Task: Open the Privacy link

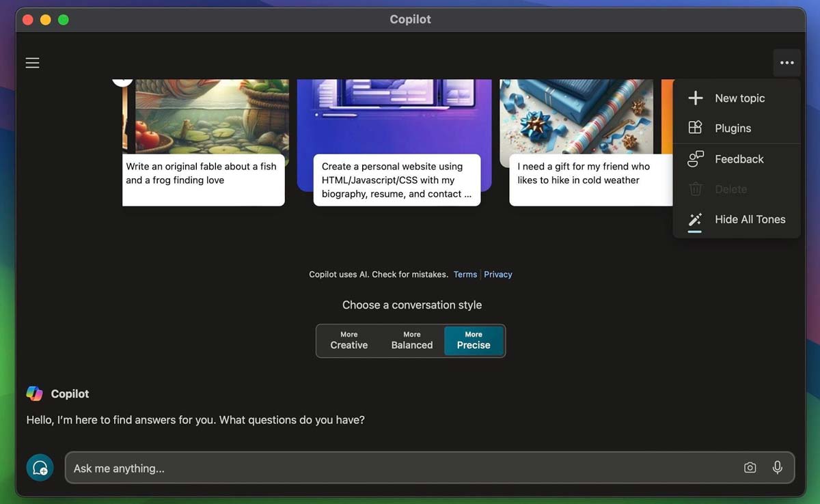Action: (497, 275)
